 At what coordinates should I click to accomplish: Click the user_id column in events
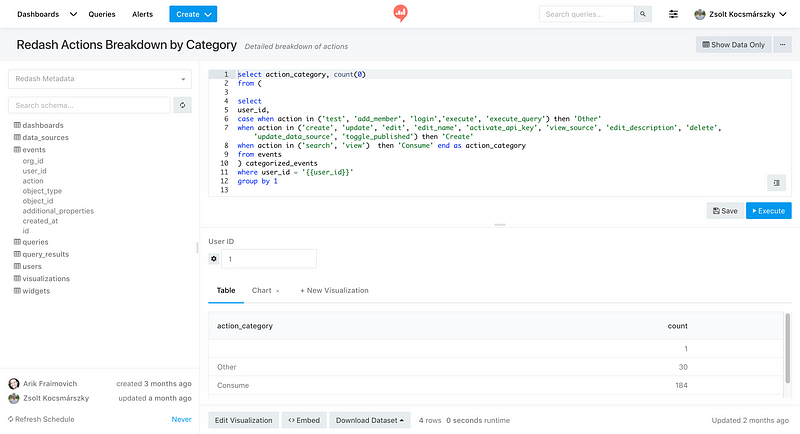point(34,171)
